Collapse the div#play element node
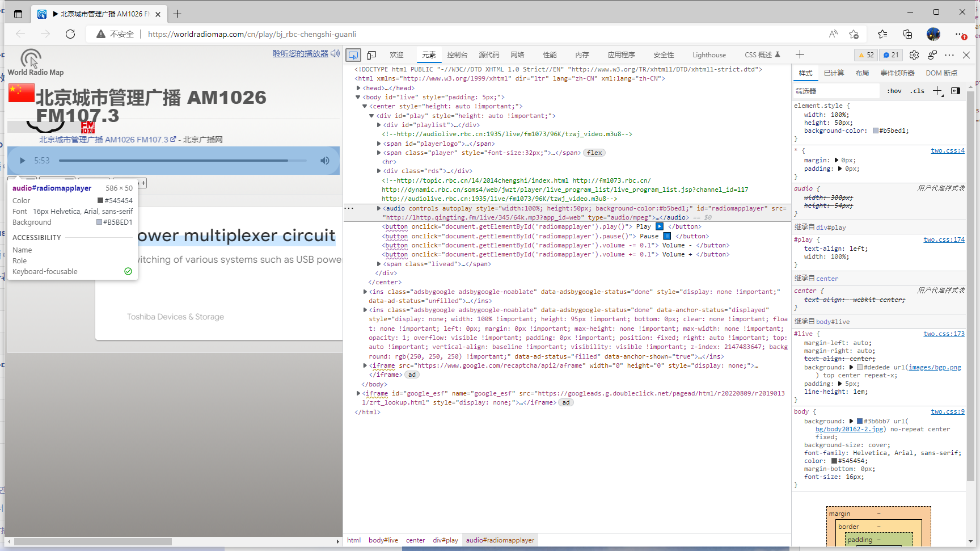Viewport: 980px width, 551px height. coord(371,116)
